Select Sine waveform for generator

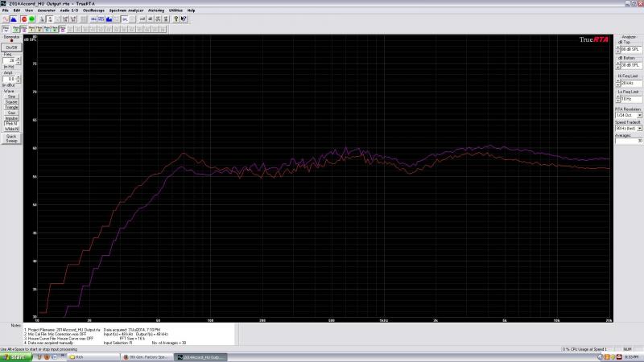coord(11,97)
